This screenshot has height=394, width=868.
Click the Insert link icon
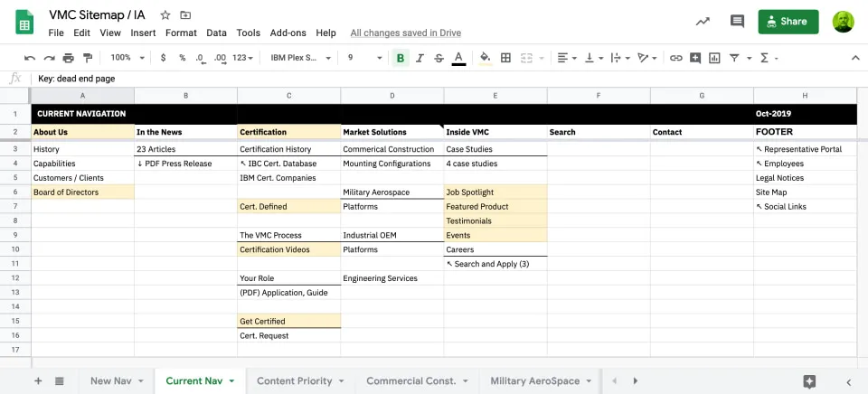click(675, 58)
